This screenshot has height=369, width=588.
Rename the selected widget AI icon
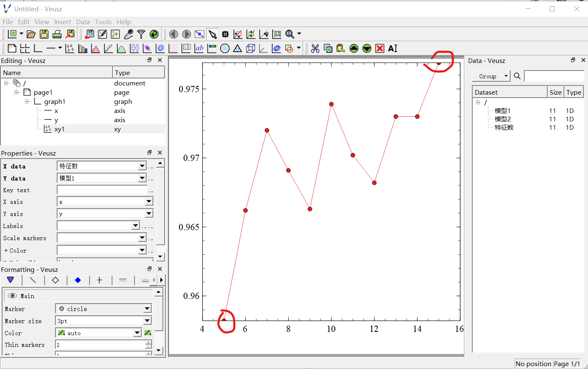(x=393, y=48)
